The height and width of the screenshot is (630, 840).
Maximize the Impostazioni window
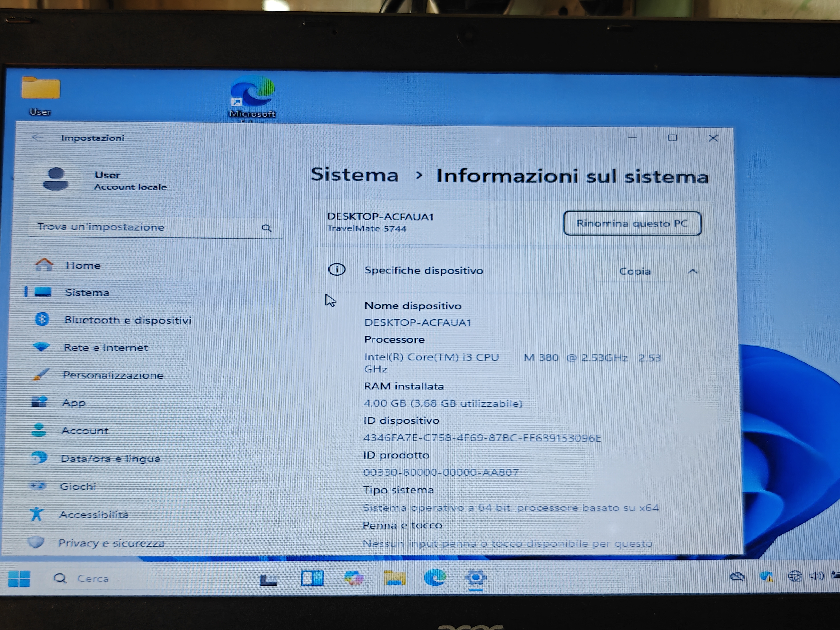[672, 138]
